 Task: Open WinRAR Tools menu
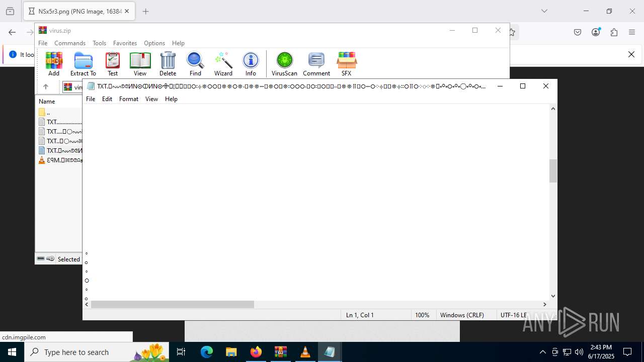click(x=99, y=43)
